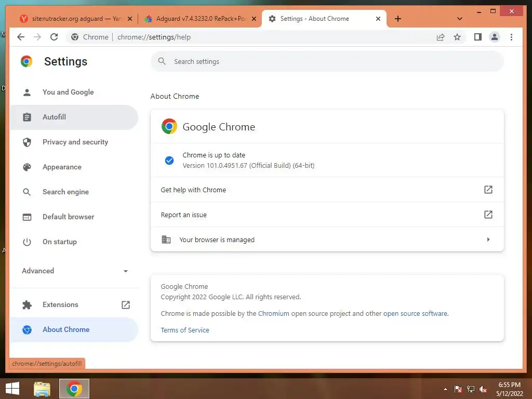
Task: Show hidden system tray icons
Action: 445,389
